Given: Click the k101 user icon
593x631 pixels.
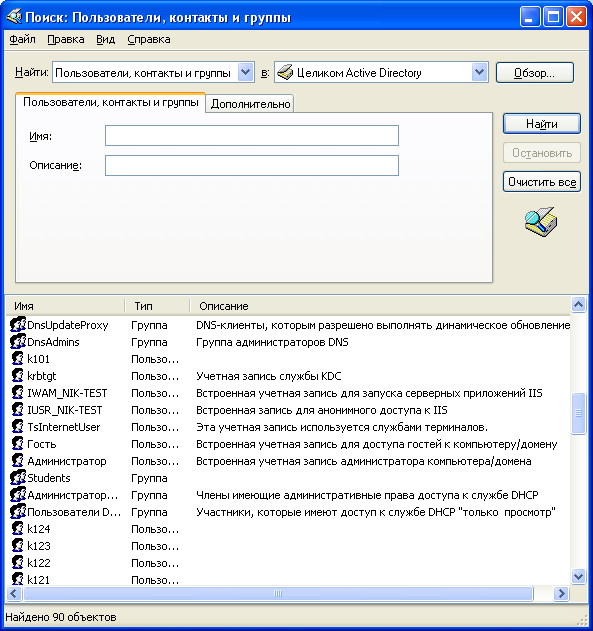Looking at the screenshot, I should pyautogui.click(x=18, y=358).
